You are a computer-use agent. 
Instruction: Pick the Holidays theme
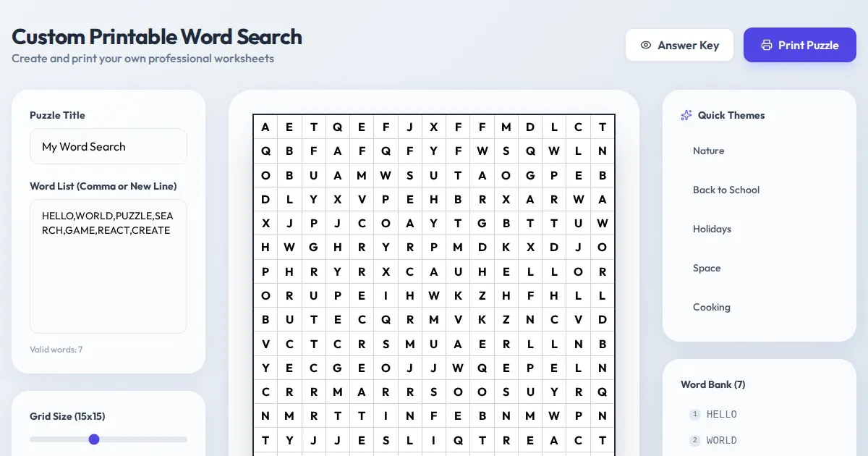(712, 229)
